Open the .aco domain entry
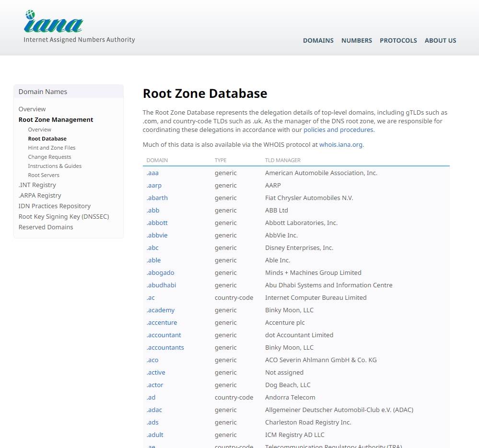 pos(152,360)
